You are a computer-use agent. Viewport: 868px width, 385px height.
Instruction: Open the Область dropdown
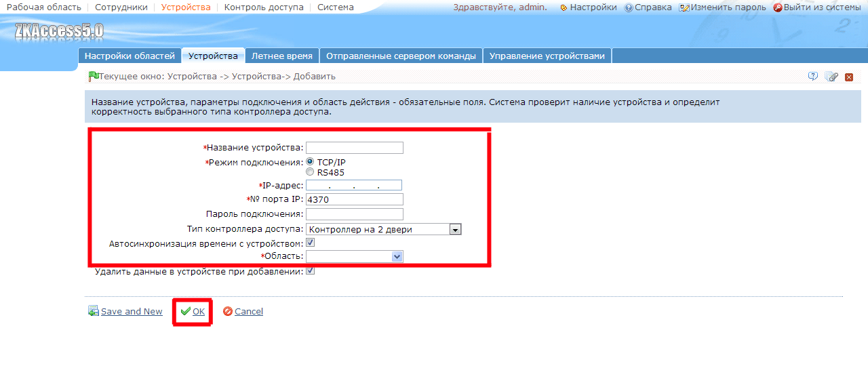click(x=355, y=256)
